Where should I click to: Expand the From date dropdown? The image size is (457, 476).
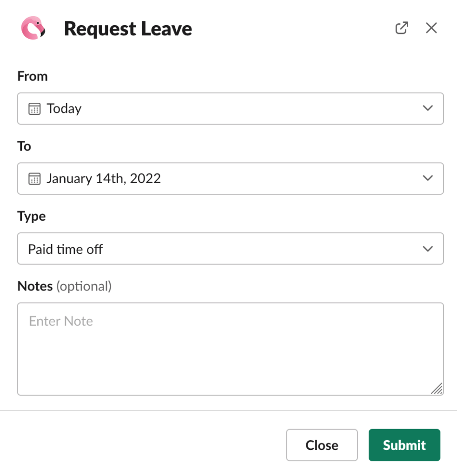427,108
